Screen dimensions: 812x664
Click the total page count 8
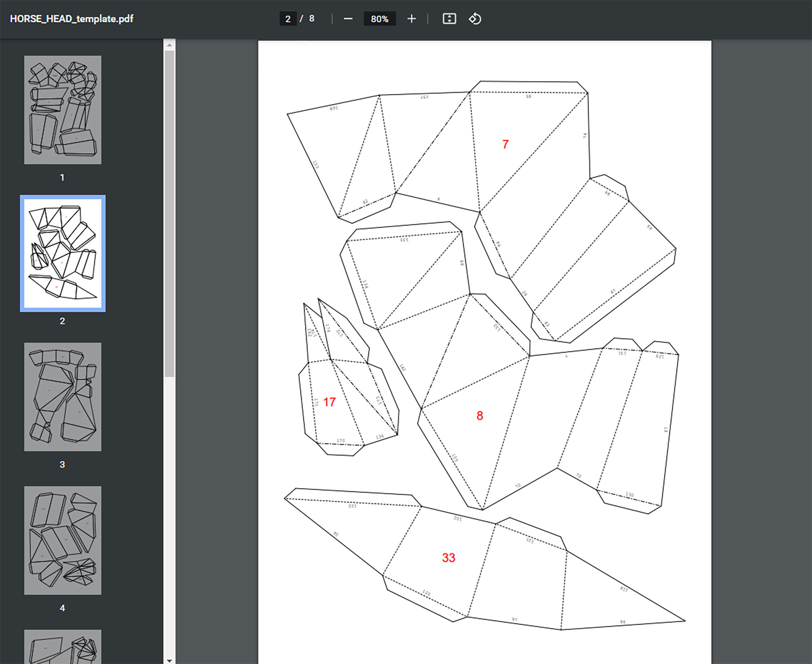tap(312, 19)
